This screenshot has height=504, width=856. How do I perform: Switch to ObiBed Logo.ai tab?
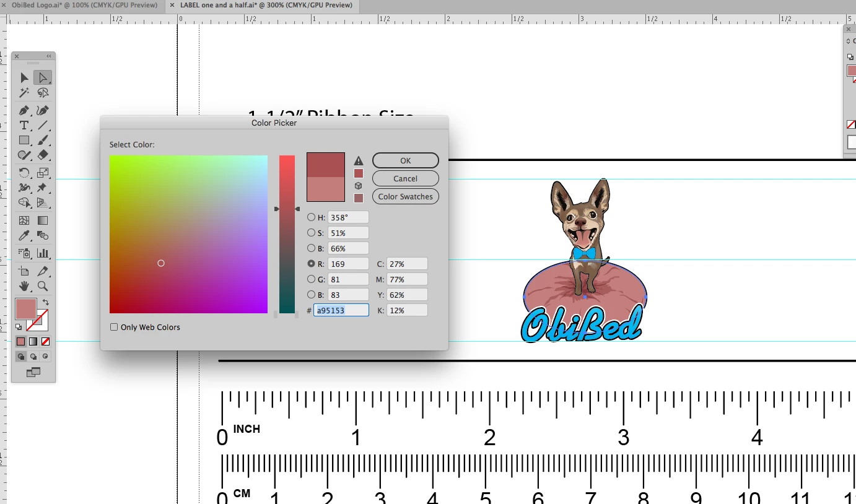84,5
